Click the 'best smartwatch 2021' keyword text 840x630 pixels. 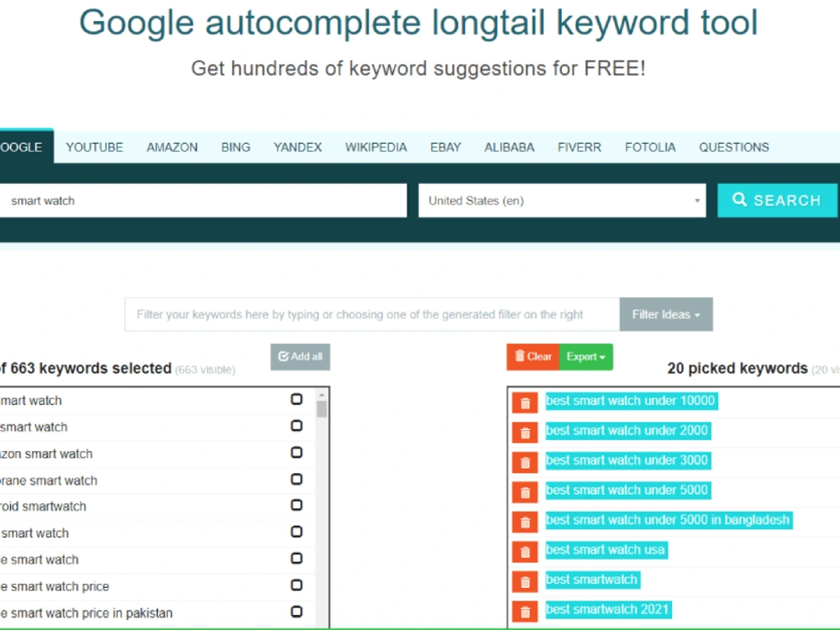[x=608, y=610]
